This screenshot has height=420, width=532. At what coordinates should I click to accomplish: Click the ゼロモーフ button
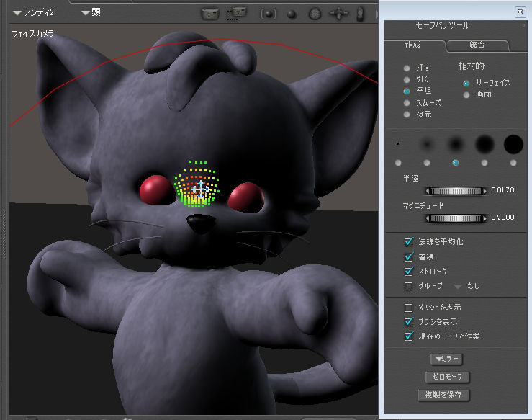tap(448, 377)
